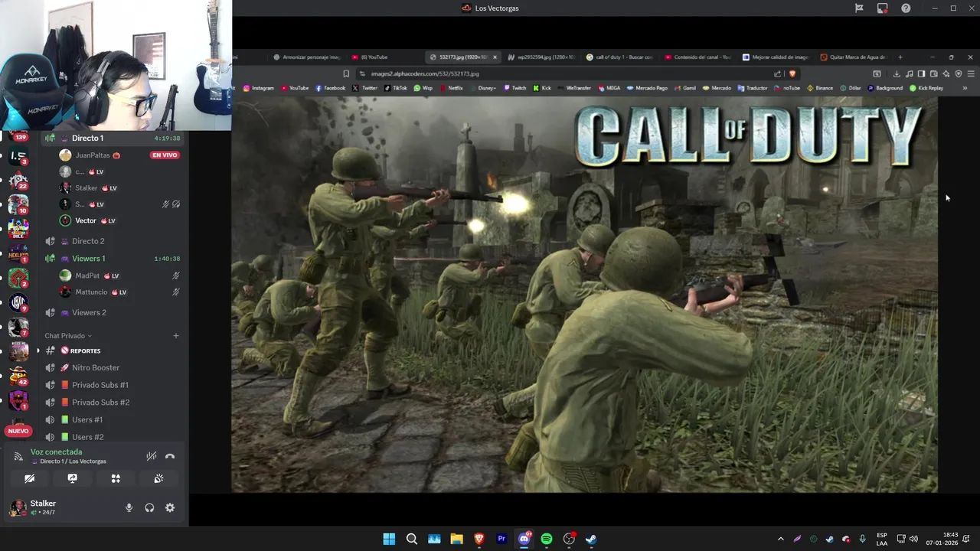Screen dimensions: 980x551
Task: Open a new browser tab
Action: pos(900,57)
